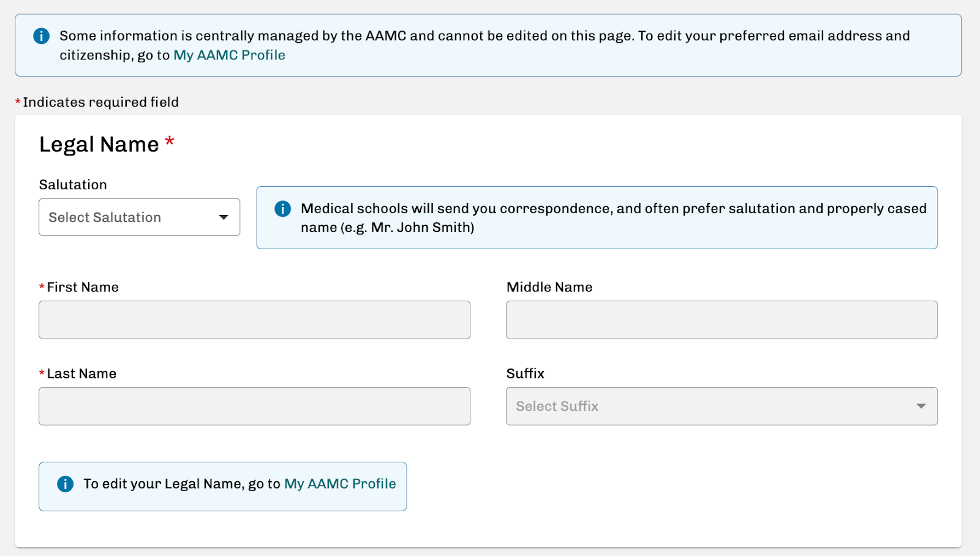980x556 pixels.
Task: Open My AAMC Profile link in the top banner
Action: point(229,55)
